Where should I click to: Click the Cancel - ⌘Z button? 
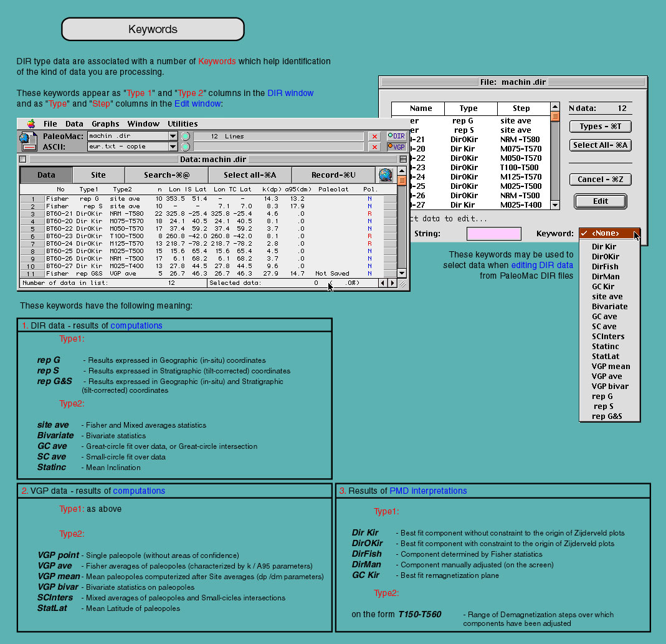click(x=600, y=180)
